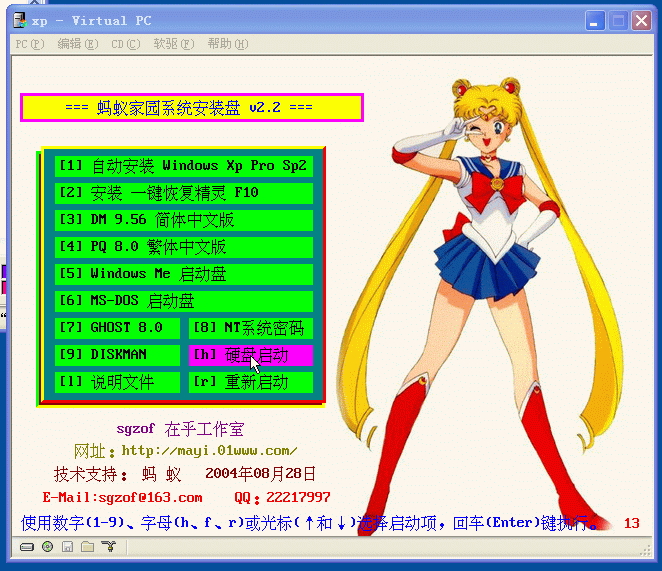Screen dimensions: 662x571
Task: Pick [5] Windows Me 启动盘
Action: pyautogui.click(x=184, y=274)
